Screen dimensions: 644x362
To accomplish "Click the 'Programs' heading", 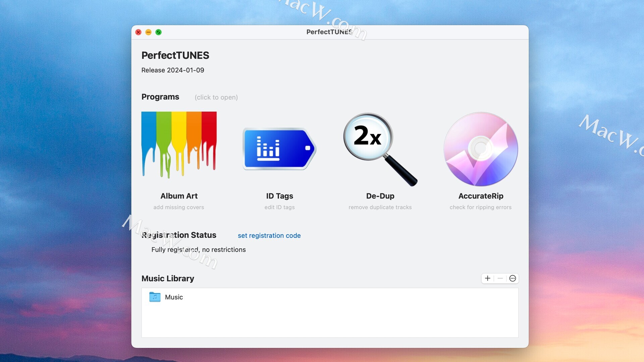I will point(160,97).
